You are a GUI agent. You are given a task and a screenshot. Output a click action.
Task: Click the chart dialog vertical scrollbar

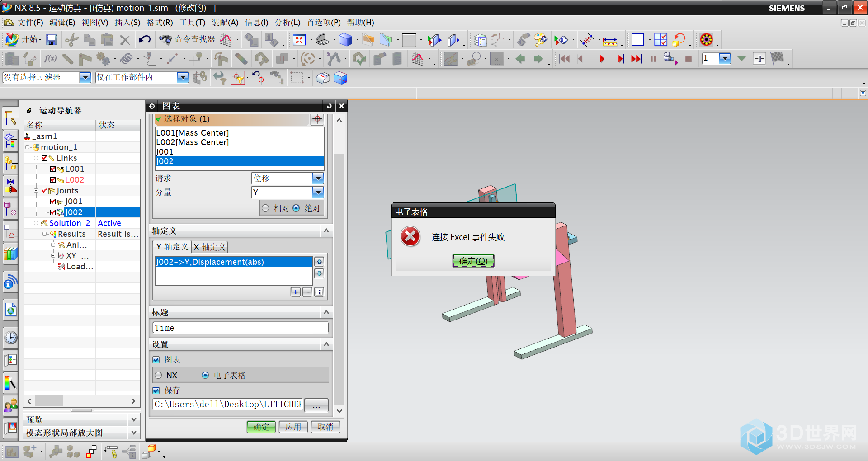click(x=339, y=279)
